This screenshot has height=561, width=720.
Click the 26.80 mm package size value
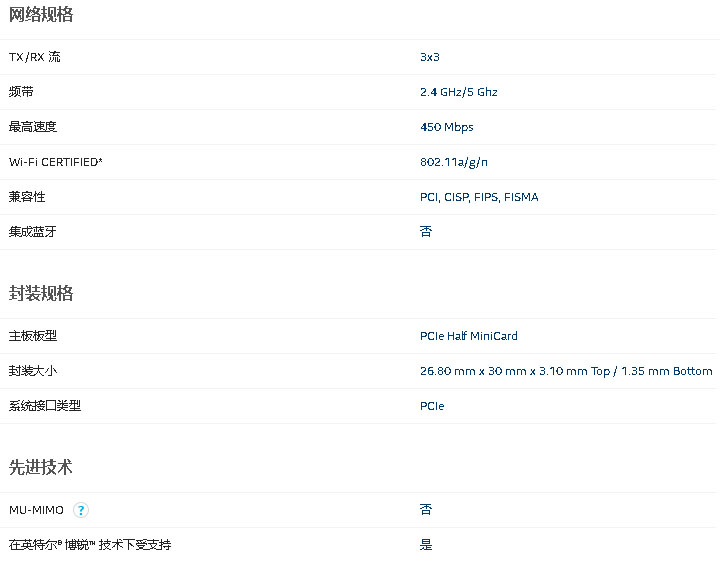pos(566,371)
